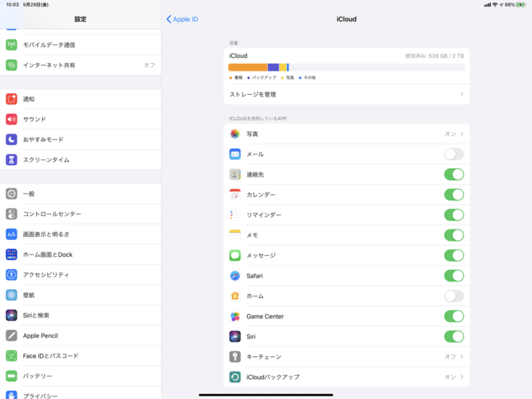Enable the ホーム switch
532x399 pixels.
point(454,296)
